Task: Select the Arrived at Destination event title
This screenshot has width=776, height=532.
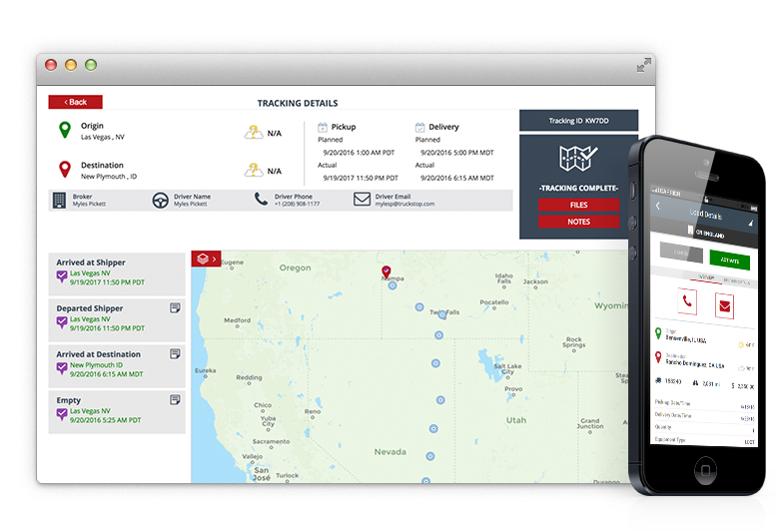Action: (x=99, y=354)
